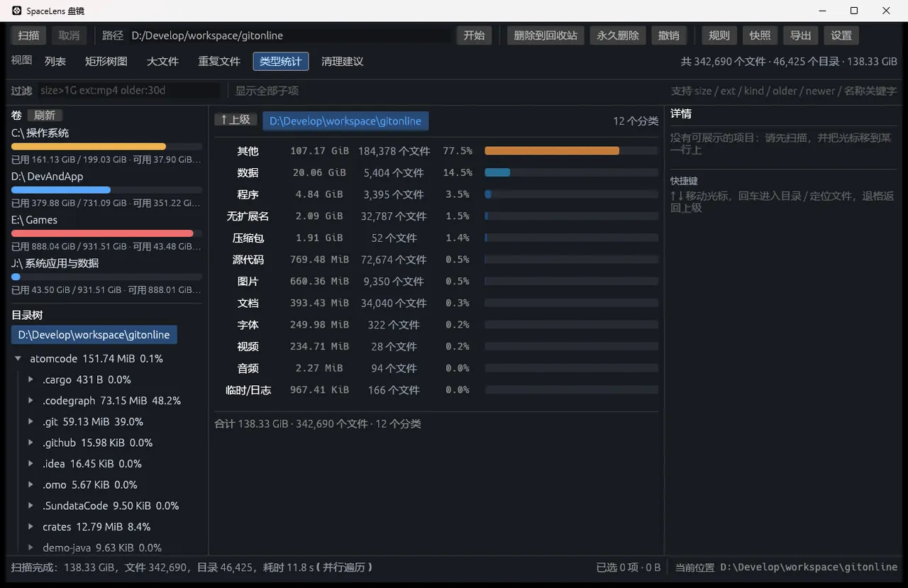Screen dimensions: 908x588
Task: Focus the 路径 path input field
Action: 291,35
